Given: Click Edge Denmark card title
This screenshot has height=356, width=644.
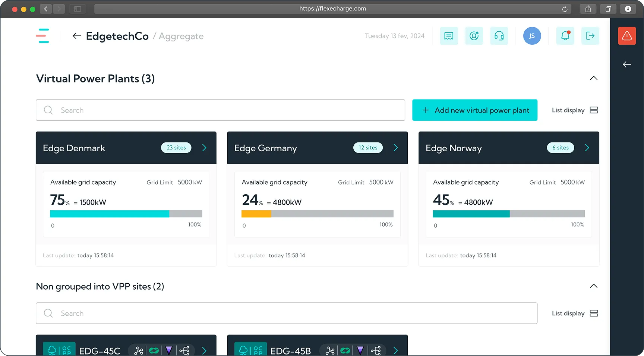Looking at the screenshot, I should [x=74, y=148].
